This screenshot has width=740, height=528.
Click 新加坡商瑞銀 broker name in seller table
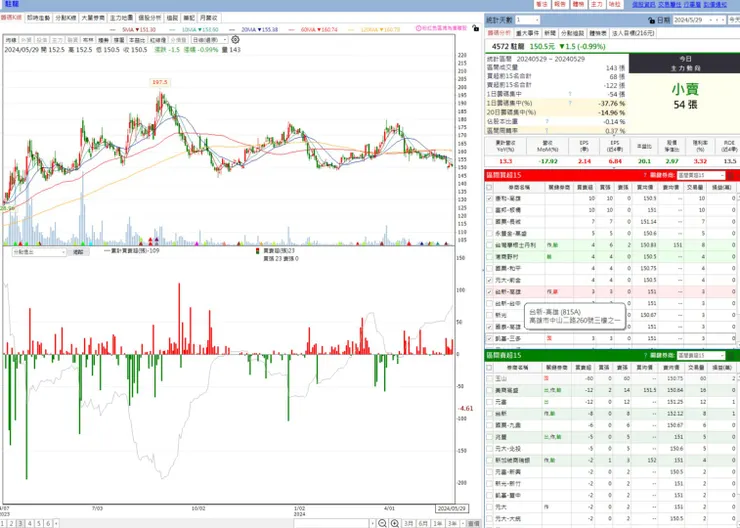pos(513,460)
